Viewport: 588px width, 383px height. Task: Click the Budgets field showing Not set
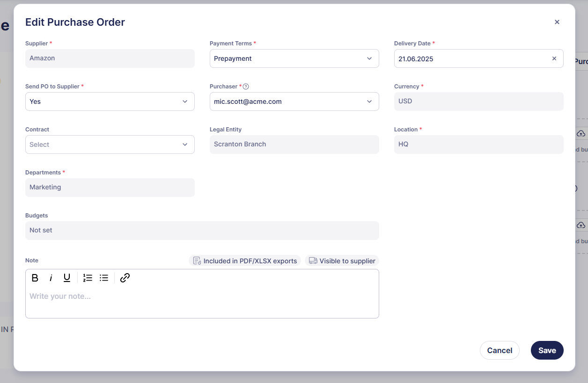(x=202, y=231)
